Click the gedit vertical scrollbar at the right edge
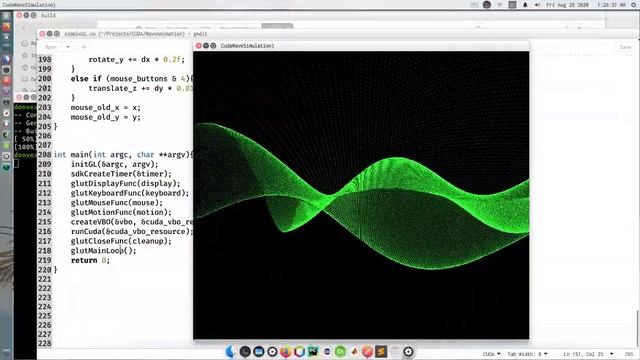Viewport: 640px width, 360px height. click(x=638, y=329)
